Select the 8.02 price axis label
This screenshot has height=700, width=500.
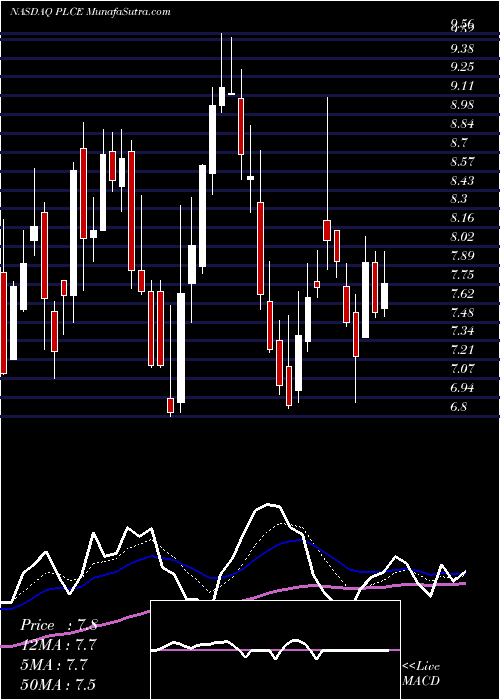[462, 236]
